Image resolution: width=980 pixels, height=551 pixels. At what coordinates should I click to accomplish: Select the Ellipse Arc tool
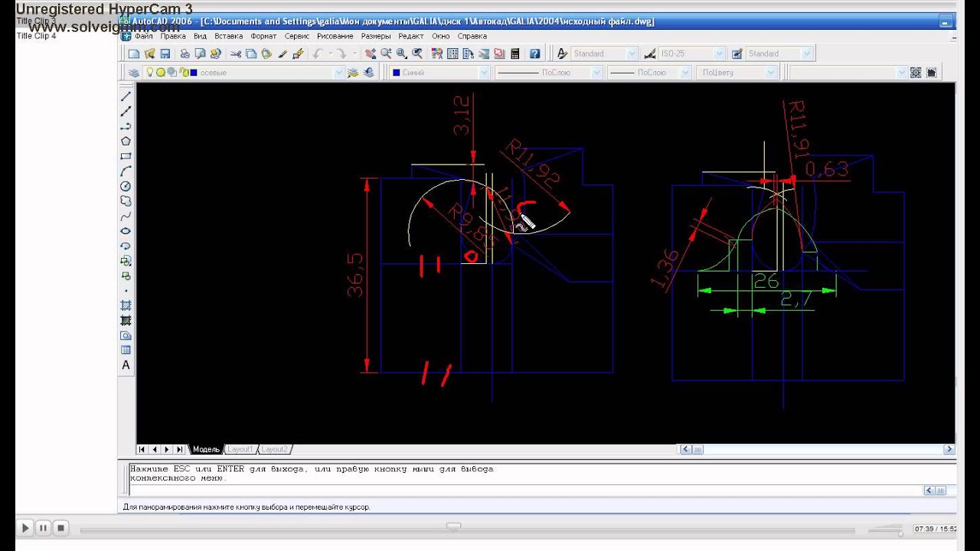[126, 246]
